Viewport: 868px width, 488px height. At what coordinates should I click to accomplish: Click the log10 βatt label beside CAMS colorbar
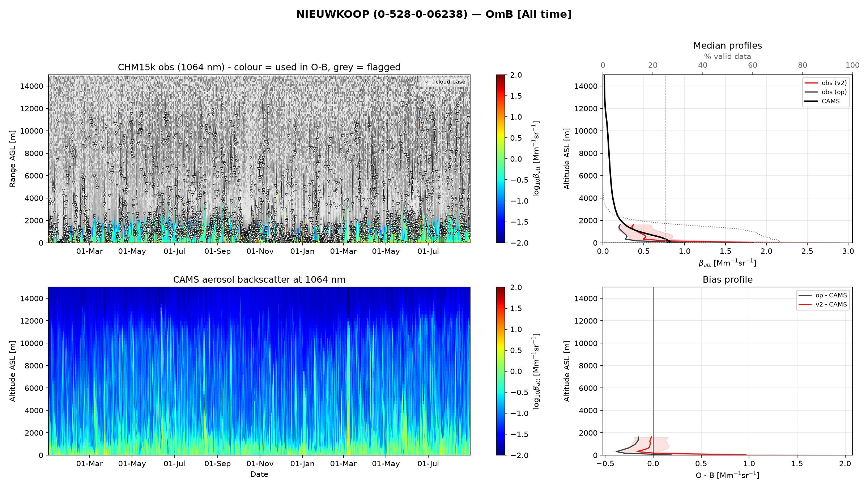(x=536, y=371)
